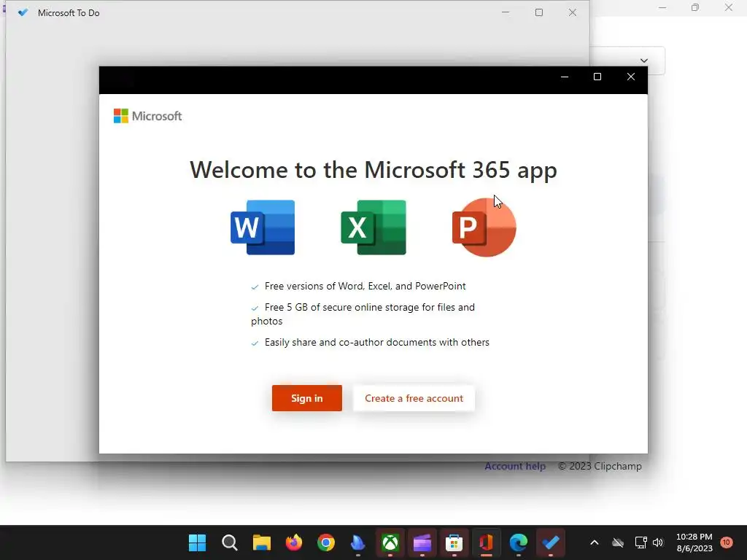Open Microsoft Edge from taskbar
Viewport: 747px width, 560px height.
coord(519,542)
